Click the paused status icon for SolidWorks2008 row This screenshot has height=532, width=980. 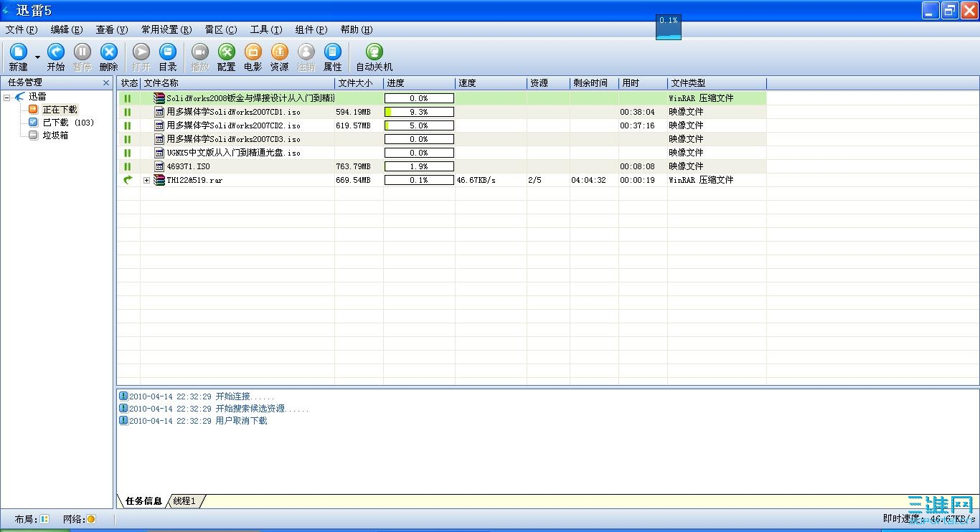(x=128, y=98)
